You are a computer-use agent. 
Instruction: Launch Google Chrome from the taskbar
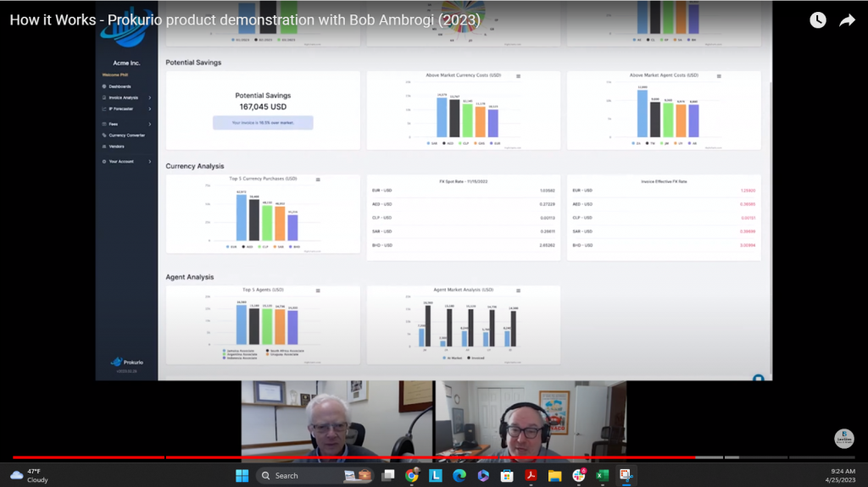point(411,475)
